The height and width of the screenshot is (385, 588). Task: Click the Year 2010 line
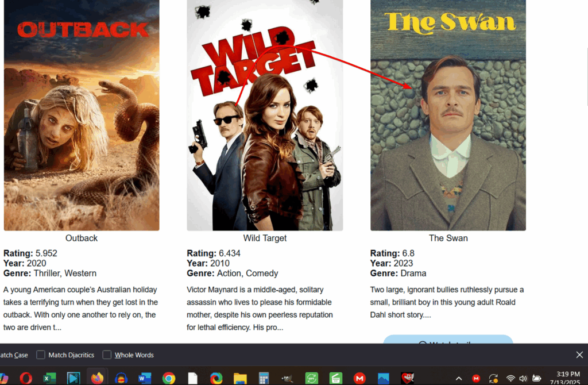[x=208, y=263]
